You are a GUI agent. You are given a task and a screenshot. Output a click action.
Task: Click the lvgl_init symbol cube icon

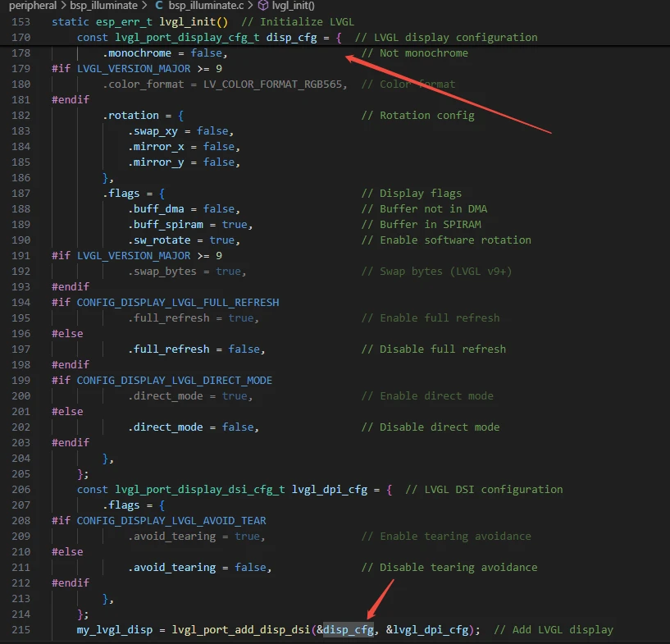262,6
